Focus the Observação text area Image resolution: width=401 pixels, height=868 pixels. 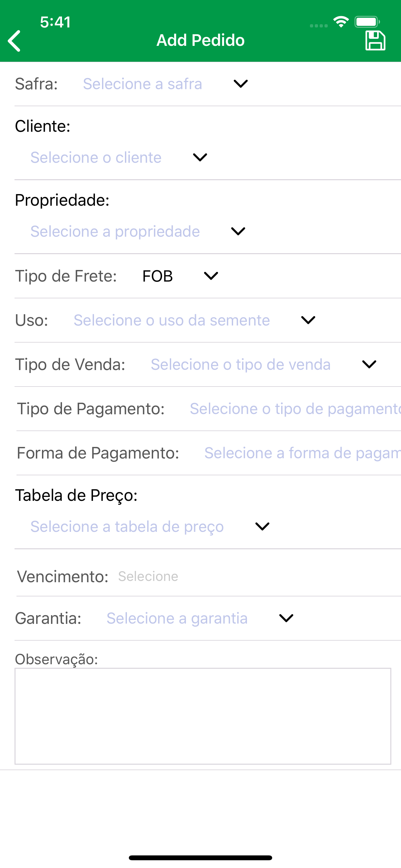coord(203,716)
